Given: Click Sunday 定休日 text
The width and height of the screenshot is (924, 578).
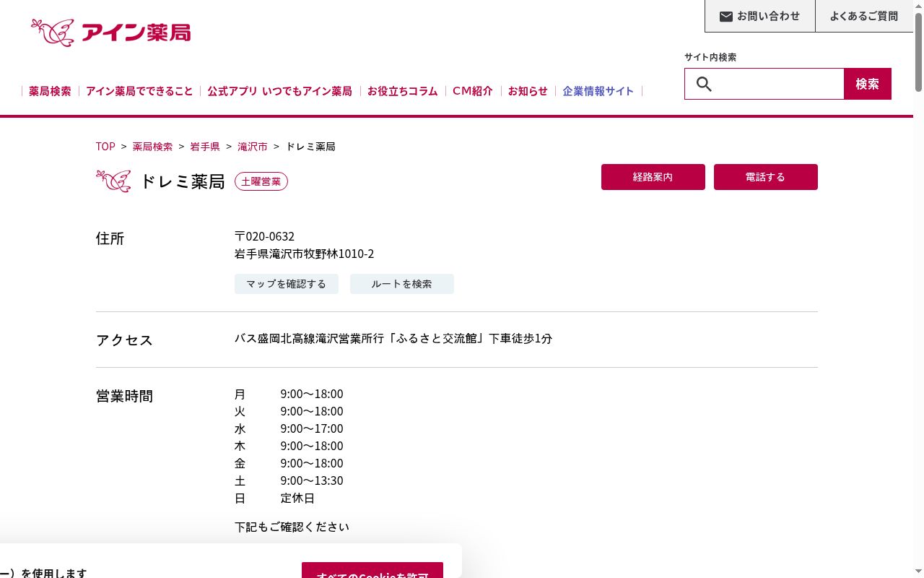Looking at the screenshot, I should tap(297, 498).
